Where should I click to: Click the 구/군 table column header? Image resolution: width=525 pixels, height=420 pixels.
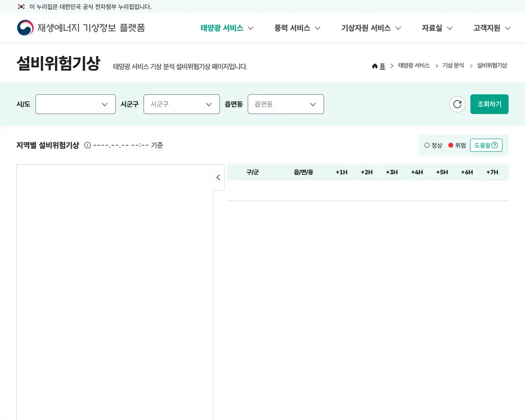click(253, 172)
